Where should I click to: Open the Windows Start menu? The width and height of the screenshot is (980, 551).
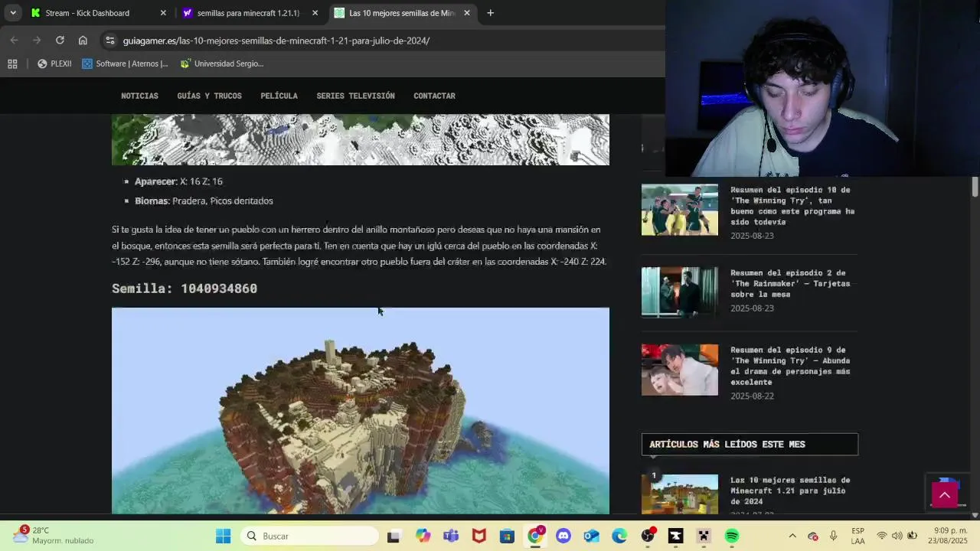click(x=223, y=536)
